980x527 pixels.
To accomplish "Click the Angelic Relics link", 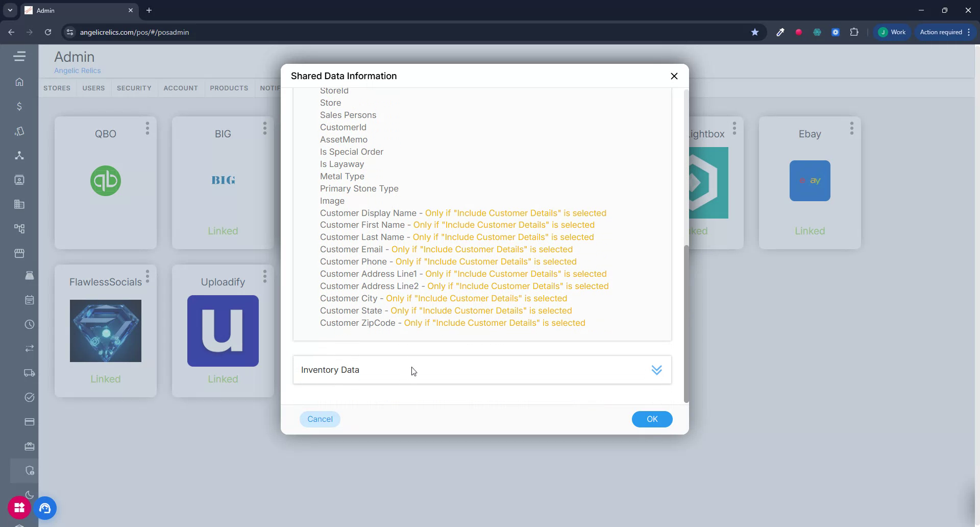I will point(78,70).
